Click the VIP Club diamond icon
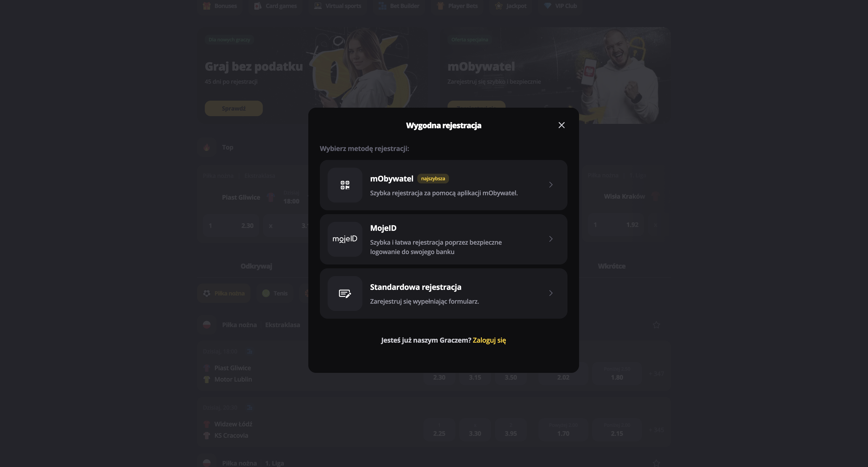The width and height of the screenshot is (868, 467). (x=548, y=6)
